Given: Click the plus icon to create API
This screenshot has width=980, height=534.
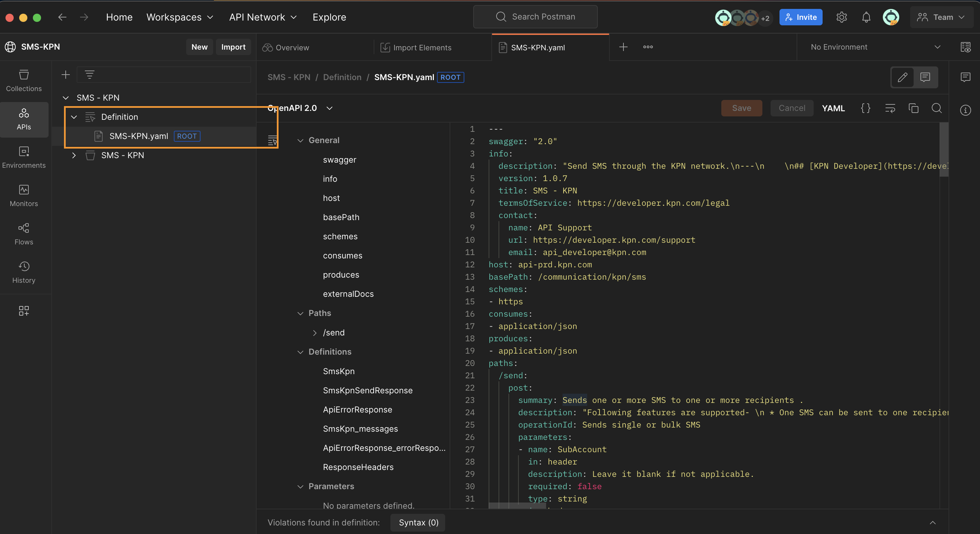Looking at the screenshot, I should coord(65,75).
